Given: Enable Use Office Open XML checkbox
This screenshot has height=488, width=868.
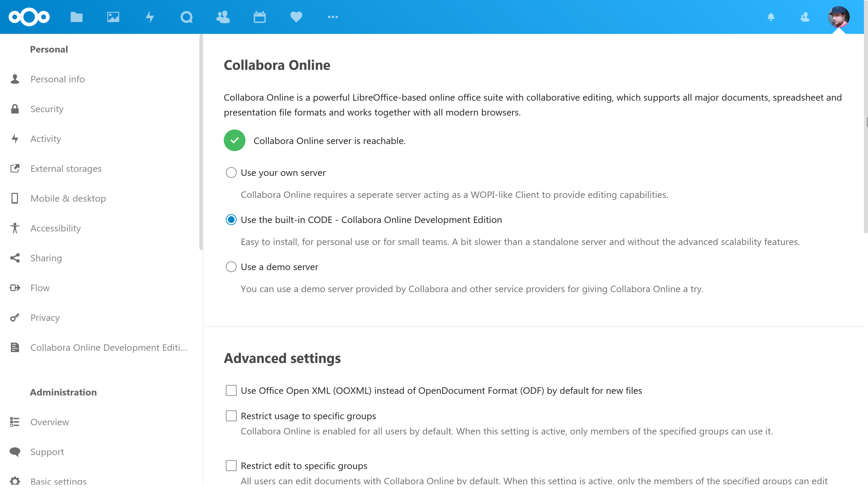Looking at the screenshot, I should pos(231,390).
